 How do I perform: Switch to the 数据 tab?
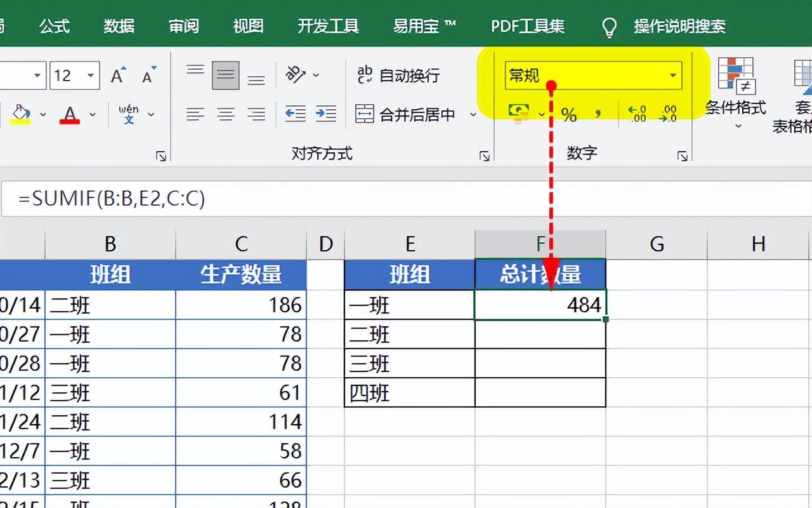pyautogui.click(x=119, y=27)
